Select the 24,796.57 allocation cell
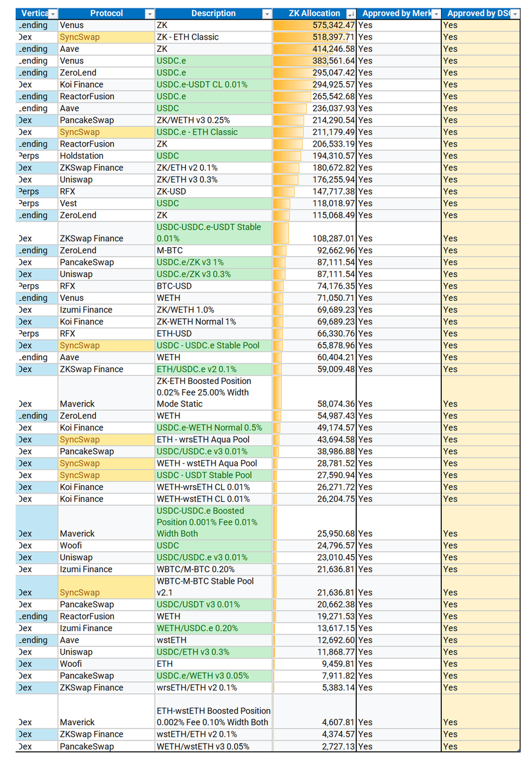 tap(315, 545)
